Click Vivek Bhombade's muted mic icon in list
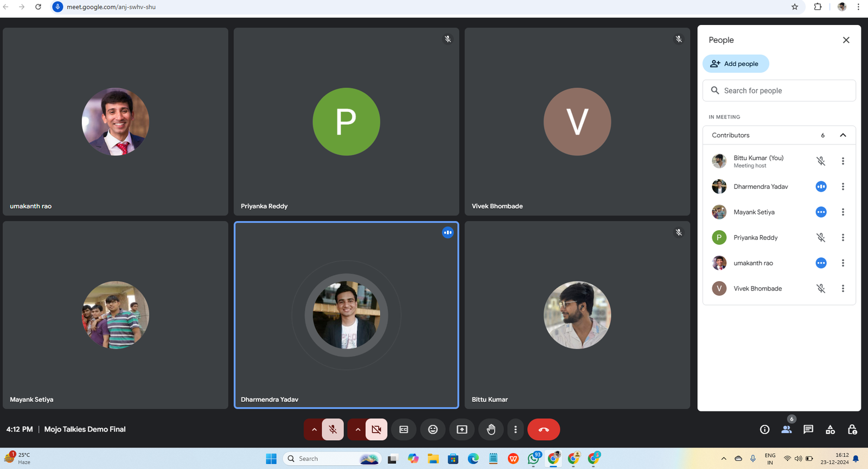The height and width of the screenshot is (469, 868). click(x=821, y=289)
